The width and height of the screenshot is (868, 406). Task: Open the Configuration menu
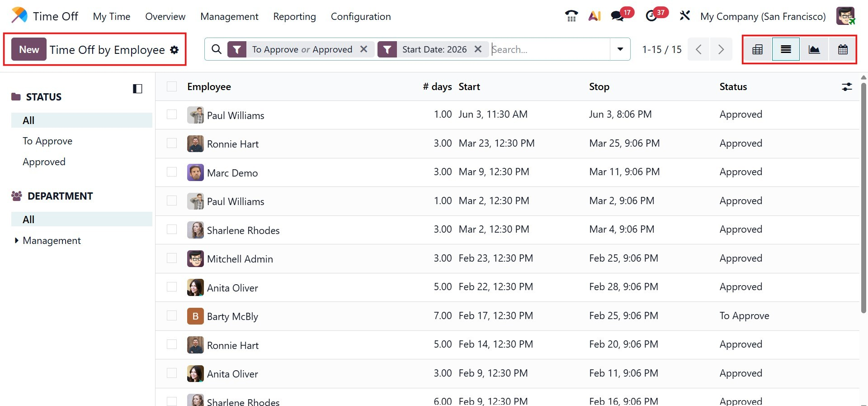(361, 17)
